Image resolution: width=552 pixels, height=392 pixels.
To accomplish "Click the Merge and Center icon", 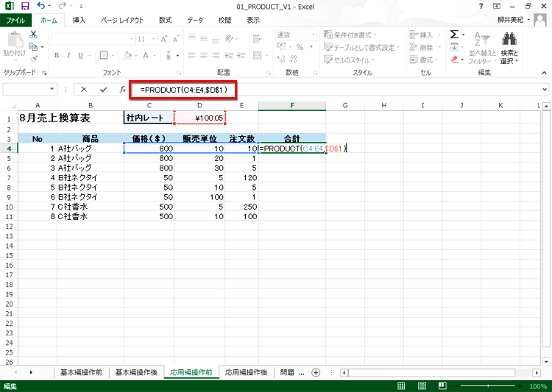I will click(258, 55).
